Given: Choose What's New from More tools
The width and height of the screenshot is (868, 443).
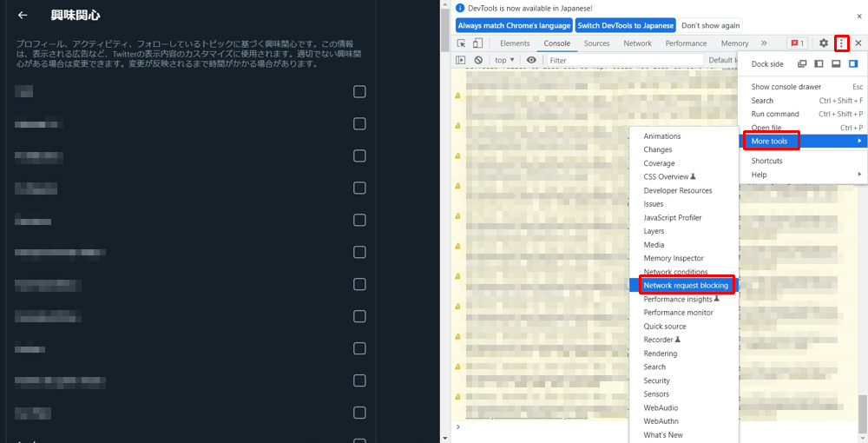Looking at the screenshot, I should coord(684,434).
